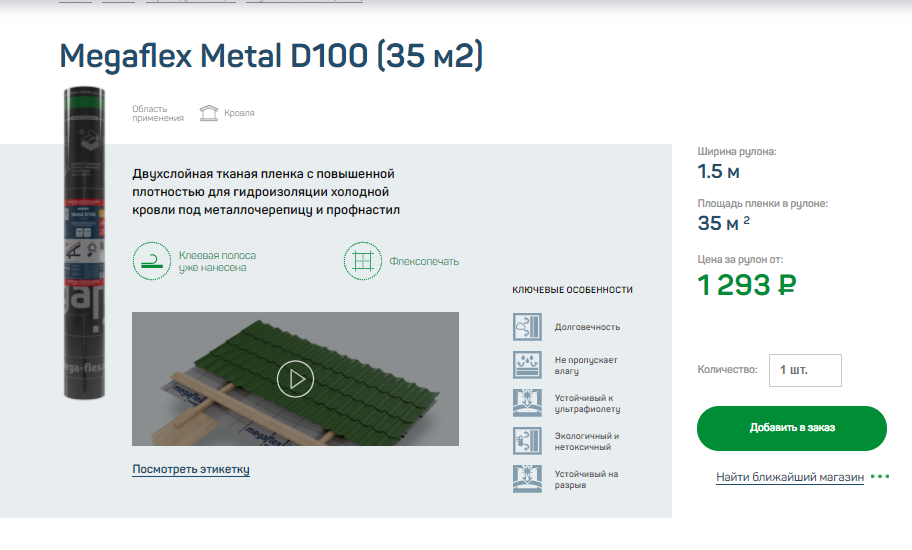
Task: Click the Не пропускает влагу text
Action: 586,365
